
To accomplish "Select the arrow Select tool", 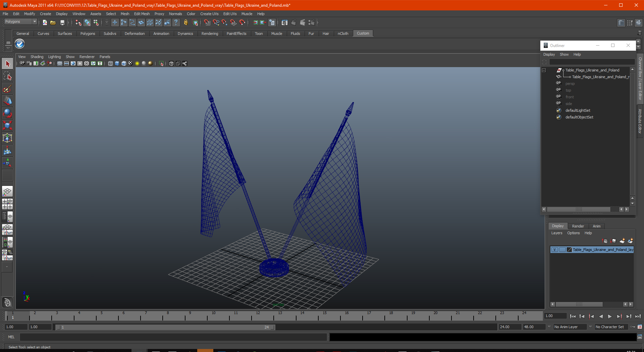I will (7, 64).
